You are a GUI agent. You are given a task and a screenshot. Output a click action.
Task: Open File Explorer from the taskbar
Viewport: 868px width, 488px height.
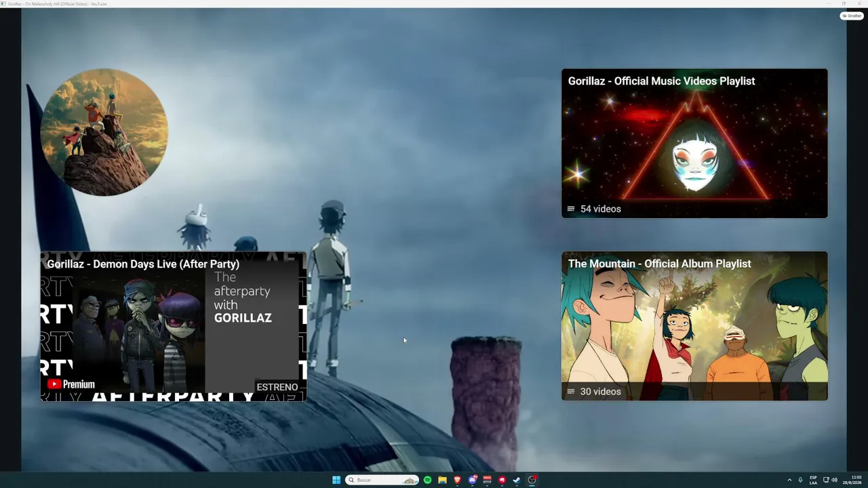pyautogui.click(x=442, y=480)
